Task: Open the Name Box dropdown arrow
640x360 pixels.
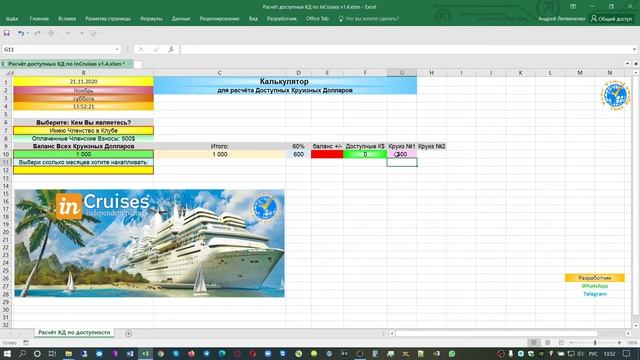Action: tap(117, 49)
